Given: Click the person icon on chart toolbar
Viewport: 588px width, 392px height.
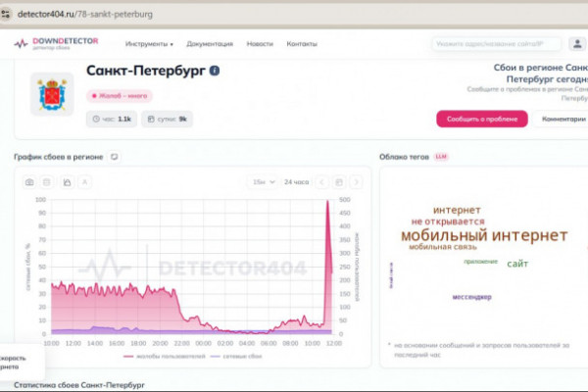Looking at the screenshot, I should coord(84,182).
